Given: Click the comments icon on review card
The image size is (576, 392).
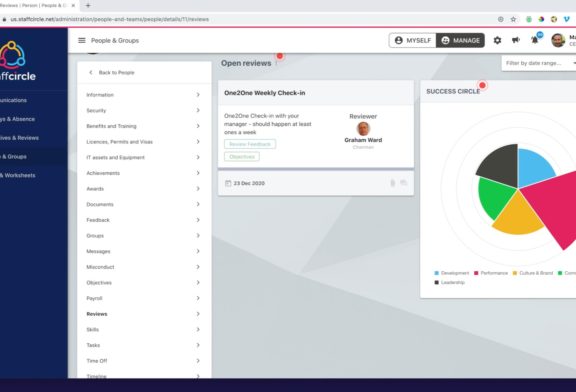Looking at the screenshot, I should (404, 183).
